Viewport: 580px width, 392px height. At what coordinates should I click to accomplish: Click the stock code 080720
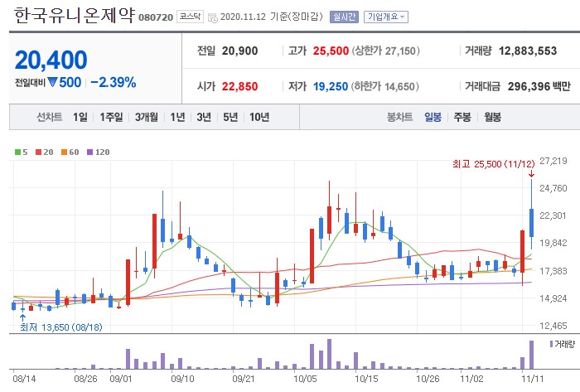pyautogui.click(x=156, y=17)
